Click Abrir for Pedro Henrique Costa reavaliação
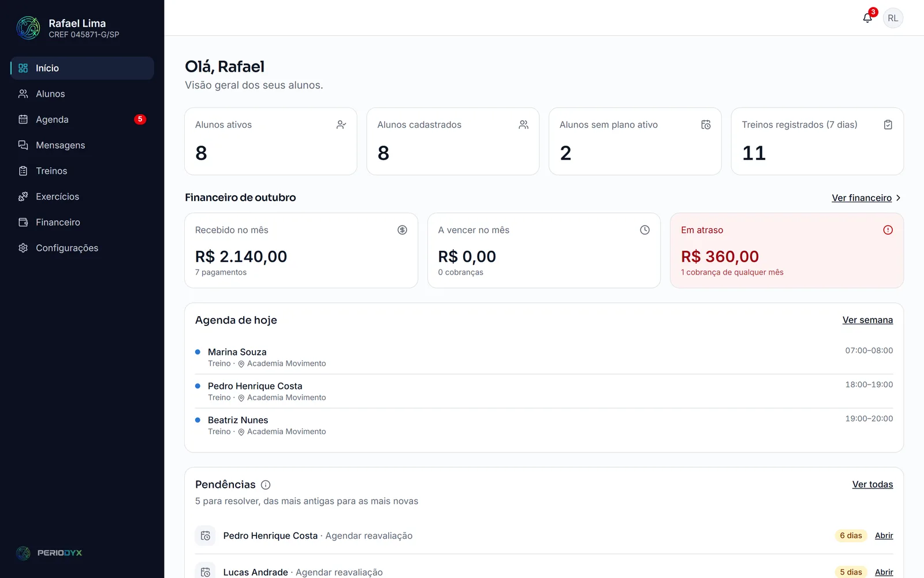Viewport: 924px width, 578px height. coord(884,536)
